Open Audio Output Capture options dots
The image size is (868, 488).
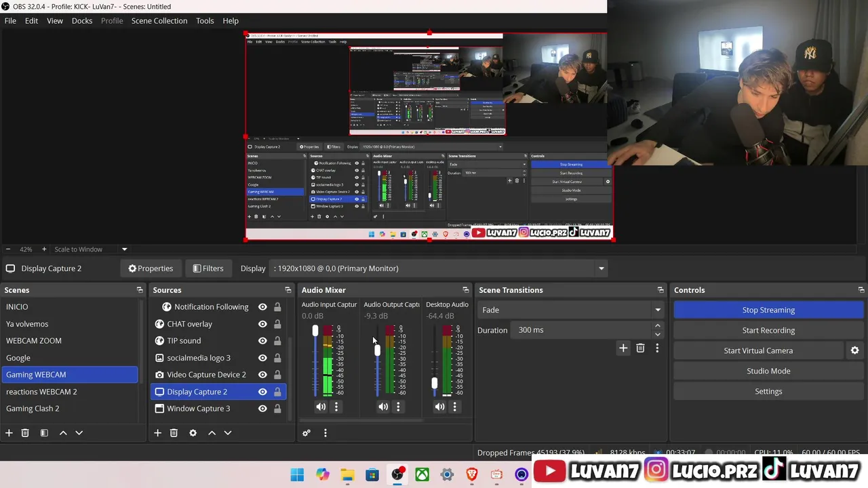(398, 407)
